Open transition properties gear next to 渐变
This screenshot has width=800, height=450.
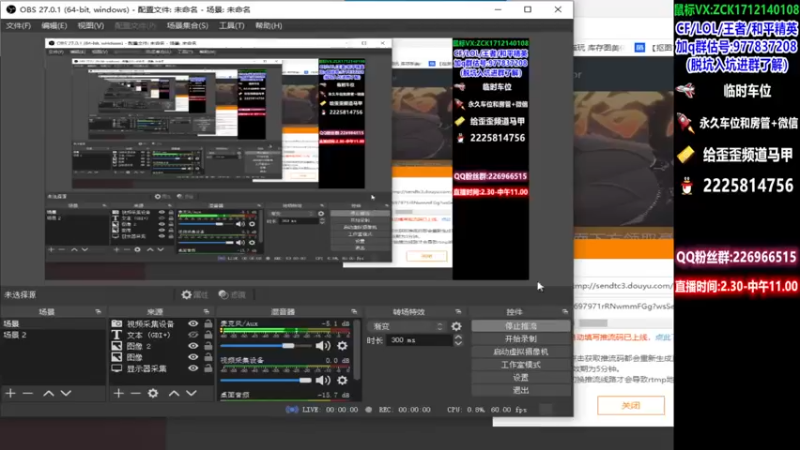457,326
